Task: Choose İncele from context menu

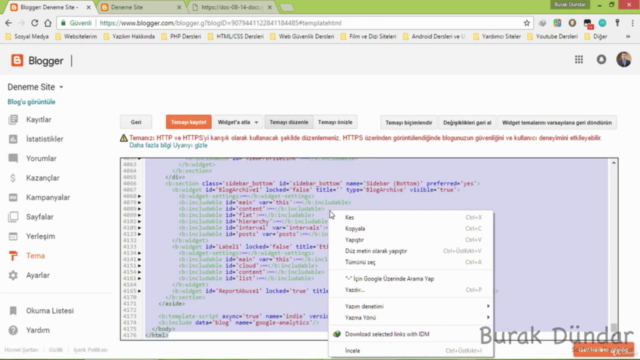Action: click(x=411, y=350)
